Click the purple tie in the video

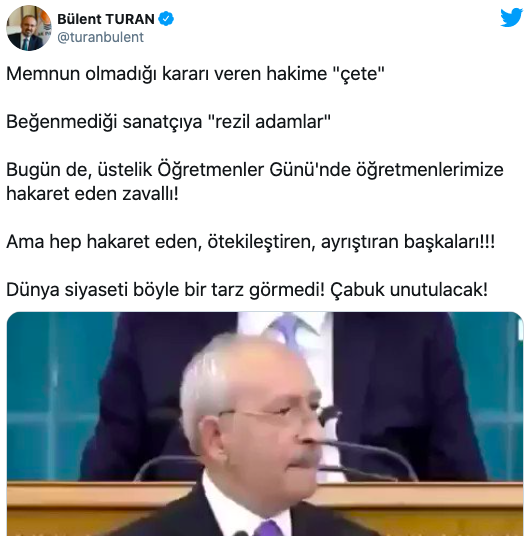coord(268,527)
